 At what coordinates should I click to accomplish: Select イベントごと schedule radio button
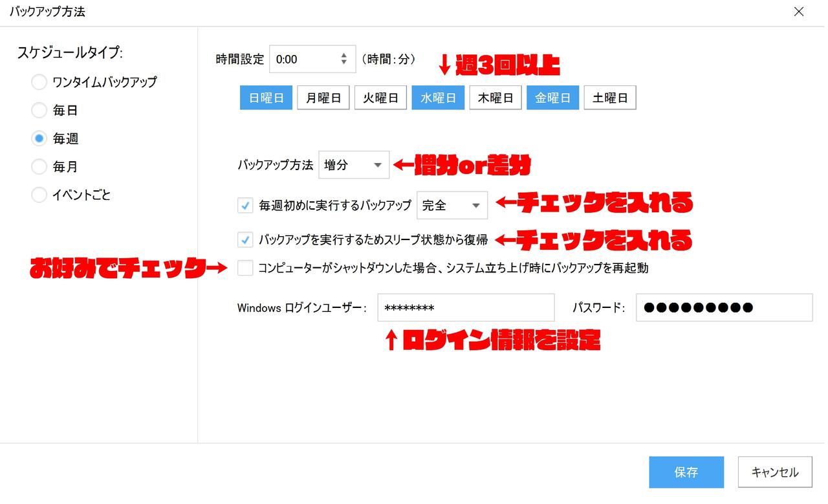tap(39, 194)
